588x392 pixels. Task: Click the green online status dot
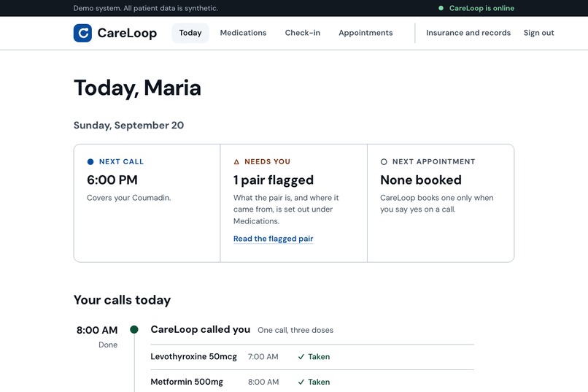(441, 8)
